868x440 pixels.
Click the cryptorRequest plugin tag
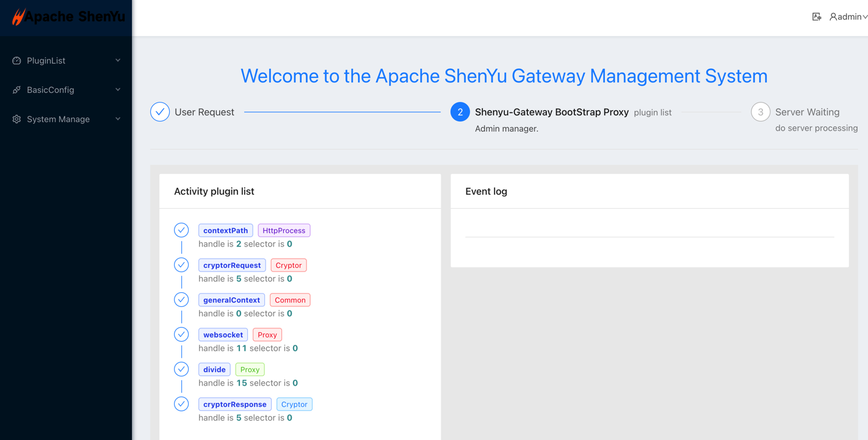(232, 265)
